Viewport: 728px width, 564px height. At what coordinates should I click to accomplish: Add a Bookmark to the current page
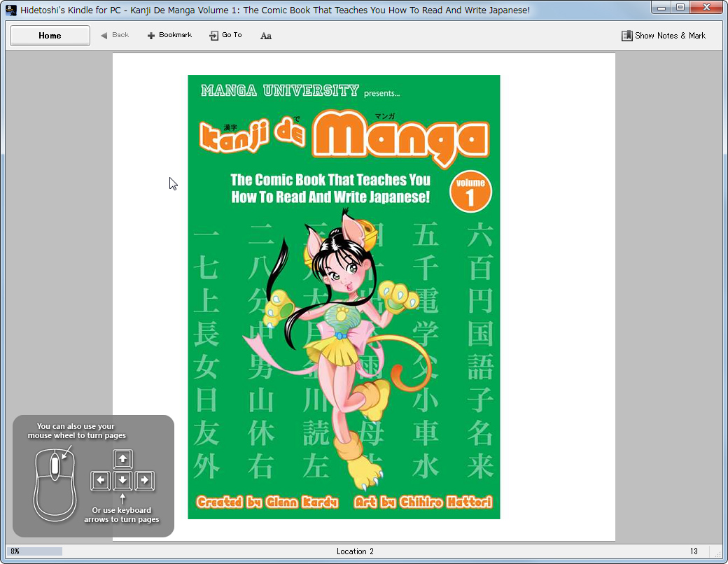click(169, 34)
